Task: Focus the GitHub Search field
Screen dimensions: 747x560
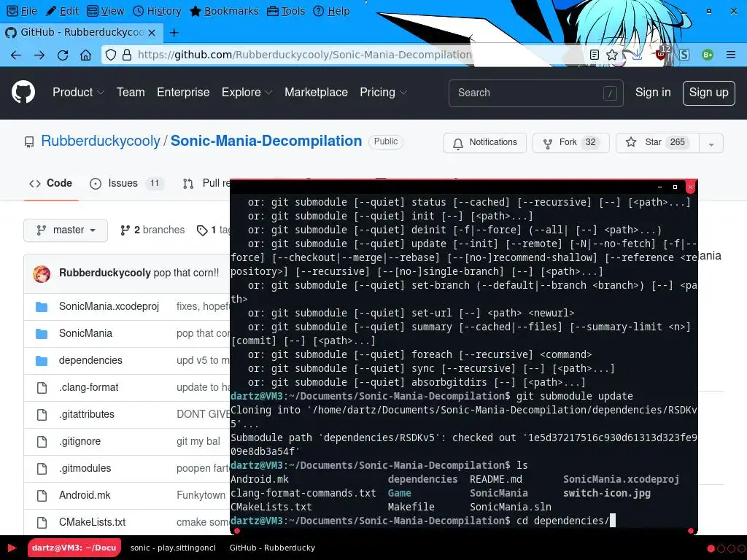Action: (536, 93)
